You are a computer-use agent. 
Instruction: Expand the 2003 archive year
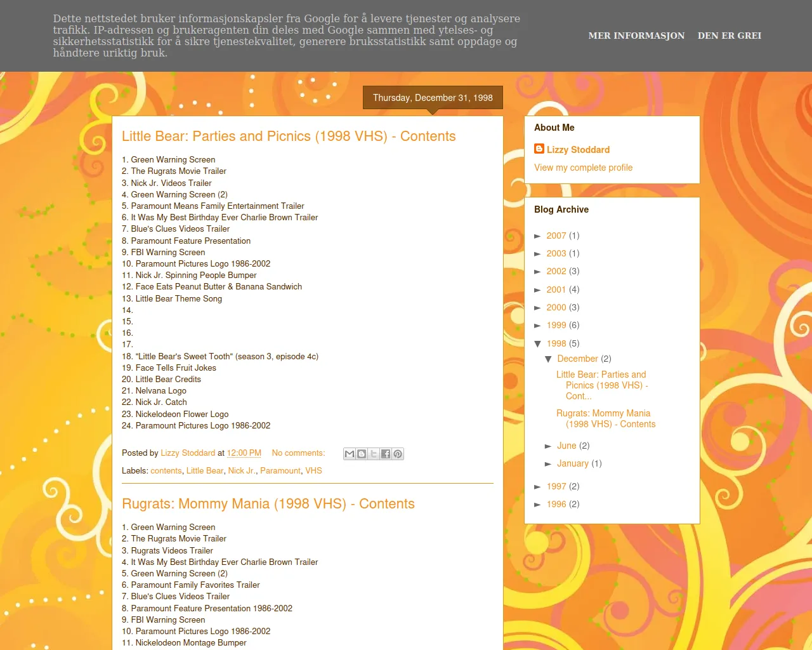[x=538, y=254]
